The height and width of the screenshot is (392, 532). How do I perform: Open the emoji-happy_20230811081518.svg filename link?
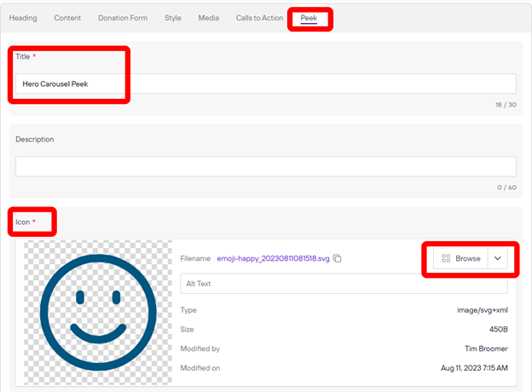(x=273, y=259)
